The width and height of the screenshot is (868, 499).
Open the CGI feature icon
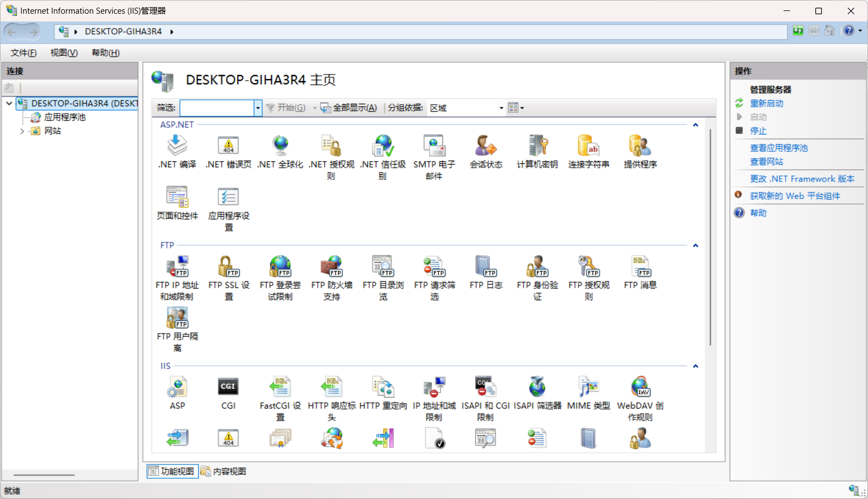(228, 393)
